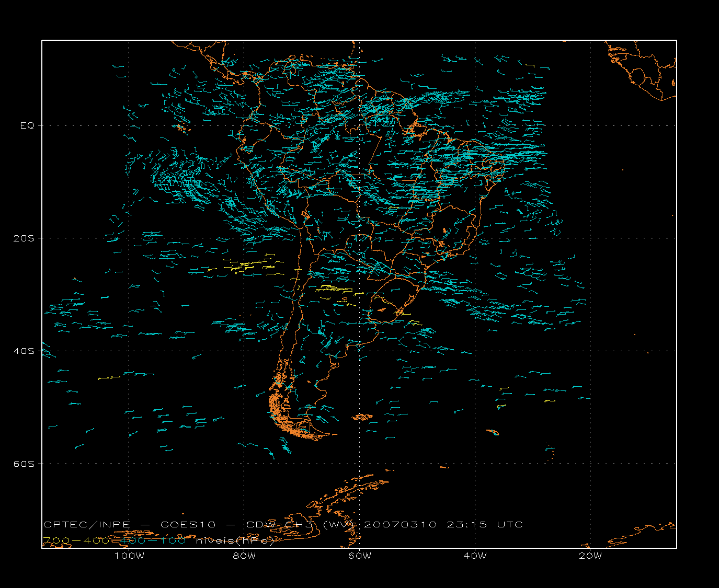719x588 pixels.
Task: Click the yellow 700-400 legend entry
Action: coord(76,541)
